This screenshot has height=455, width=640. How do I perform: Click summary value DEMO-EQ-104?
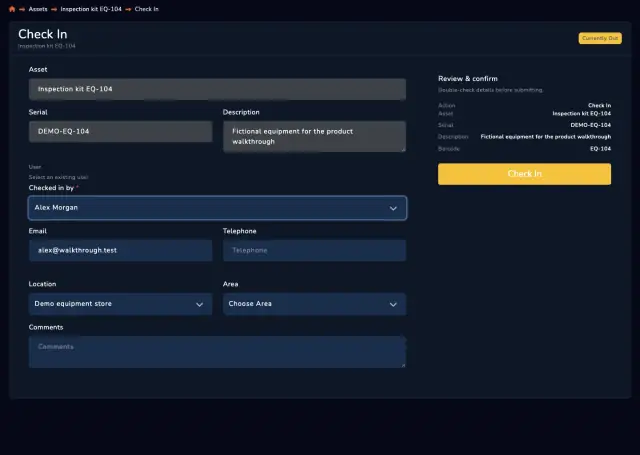click(591, 125)
